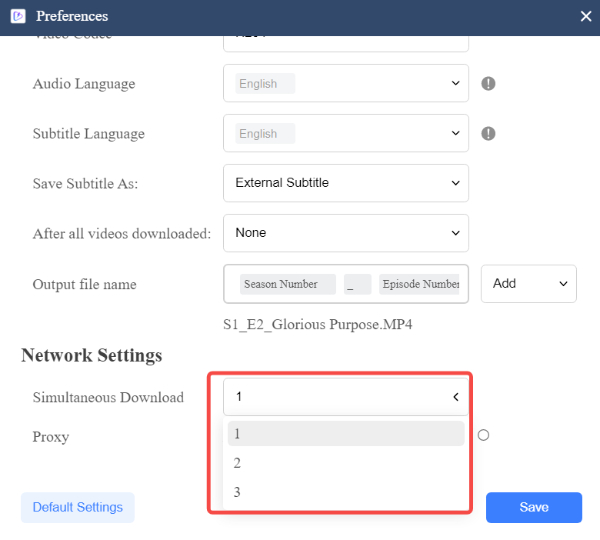This screenshot has height=540, width=600.
Task: Click the app logo icon in title bar
Action: point(18,16)
